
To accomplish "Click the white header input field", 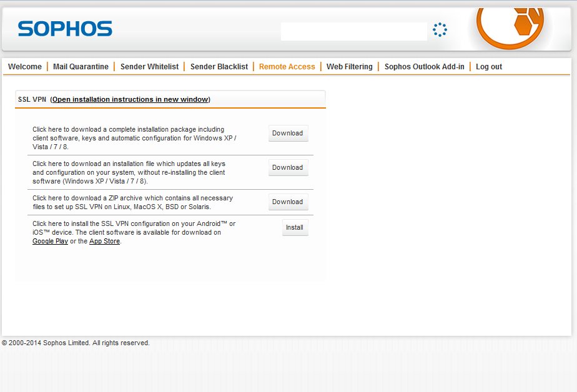I will 353,31.
